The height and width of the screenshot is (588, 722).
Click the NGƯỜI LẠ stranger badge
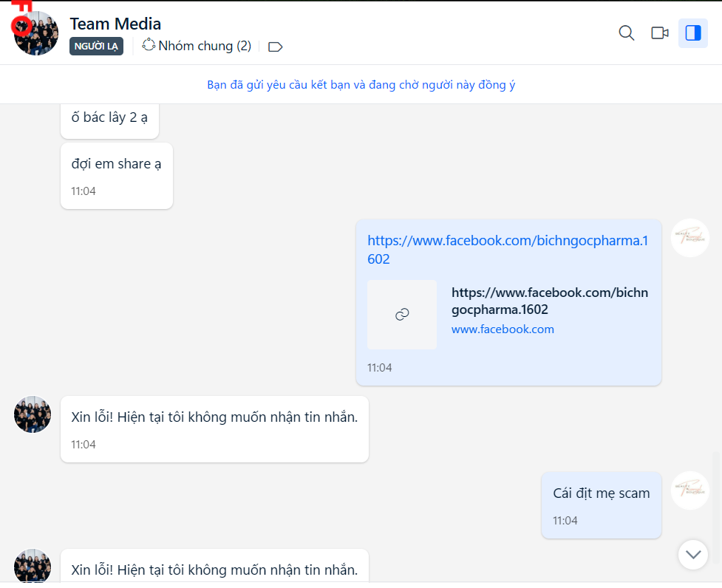96,46
